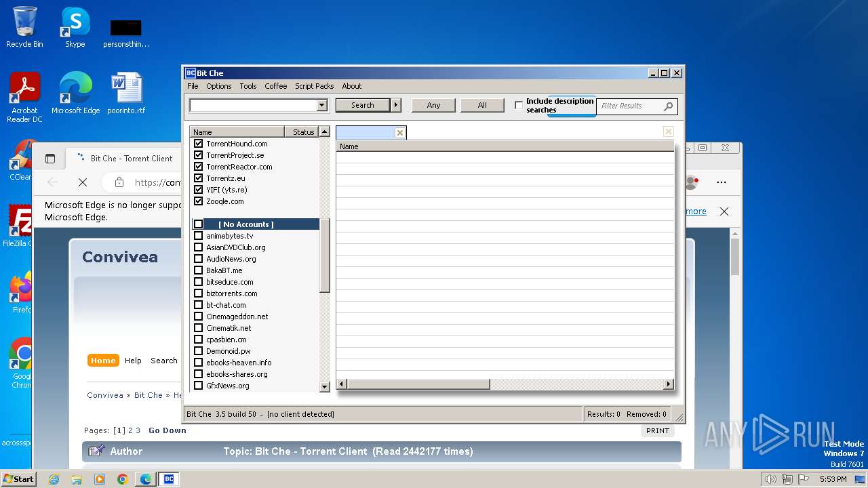Viewport: 868px width, 488px height.
Task: Check animebytes.tv site
Action: click(199, 236)
